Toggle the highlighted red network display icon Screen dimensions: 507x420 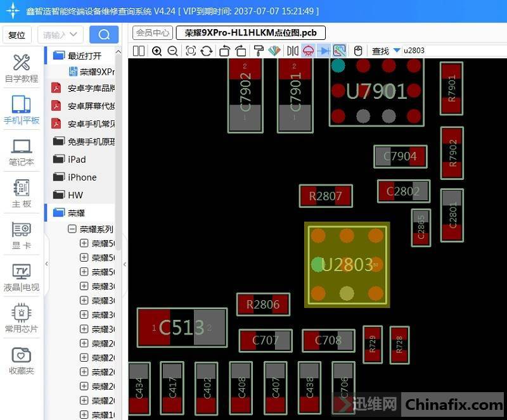pos(308,51)
